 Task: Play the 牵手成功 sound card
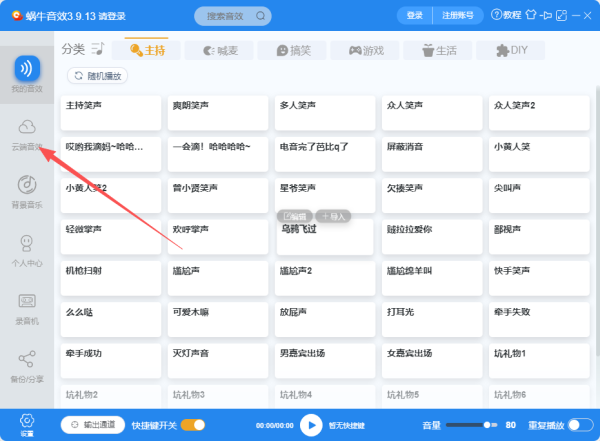click(x=111, y=361)
